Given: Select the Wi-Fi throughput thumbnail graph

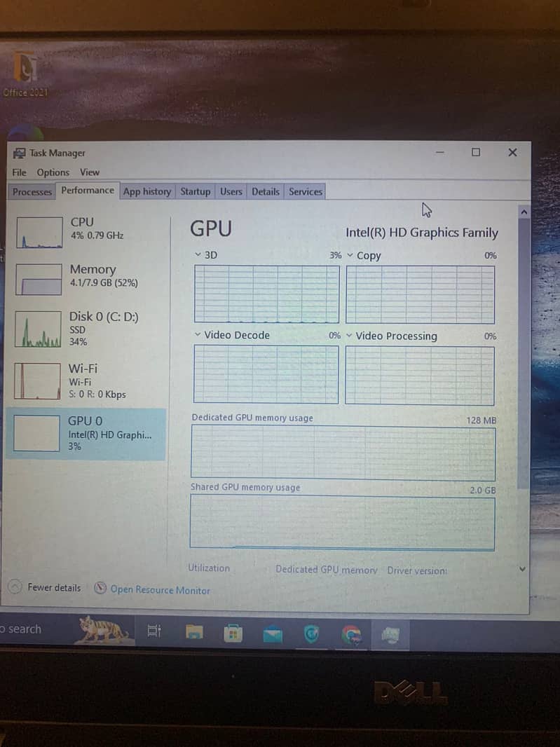Looking at the screenshot, I should pos(37,381).
